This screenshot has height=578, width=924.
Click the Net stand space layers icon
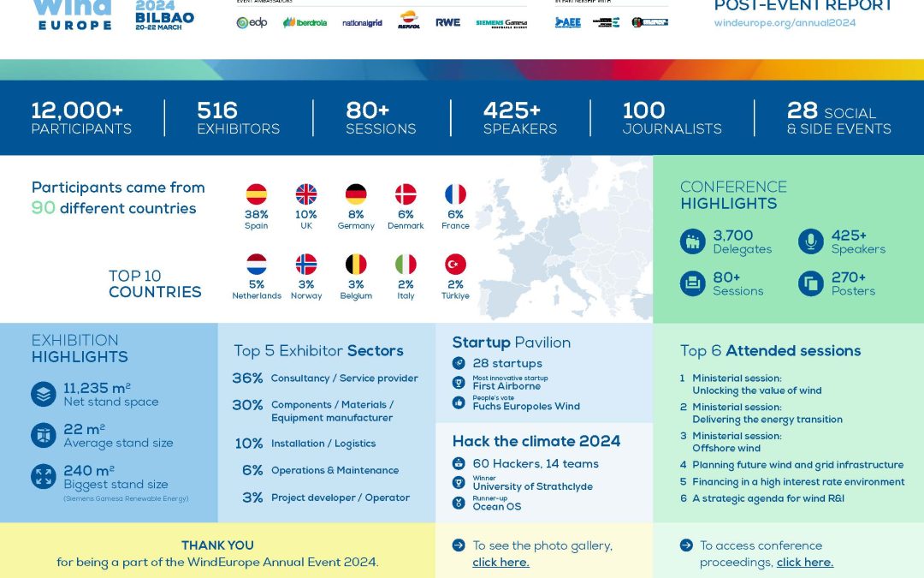point(44,395)
